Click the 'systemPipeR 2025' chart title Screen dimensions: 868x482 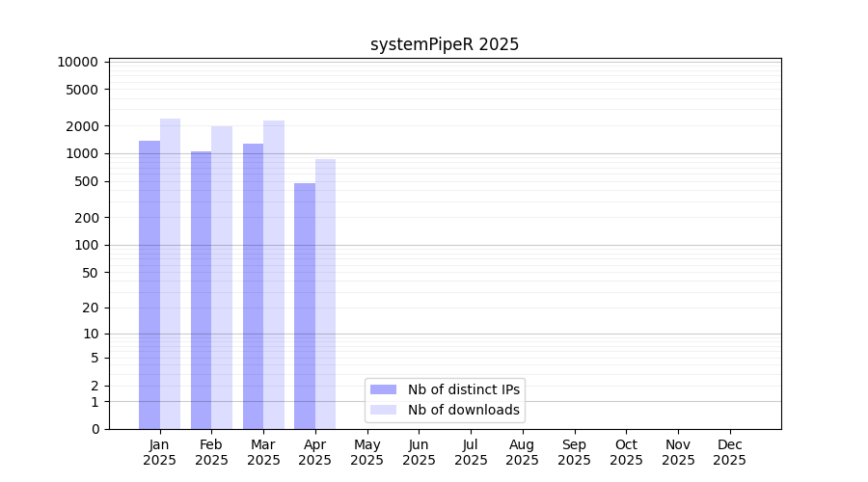[x=445, y=44]
